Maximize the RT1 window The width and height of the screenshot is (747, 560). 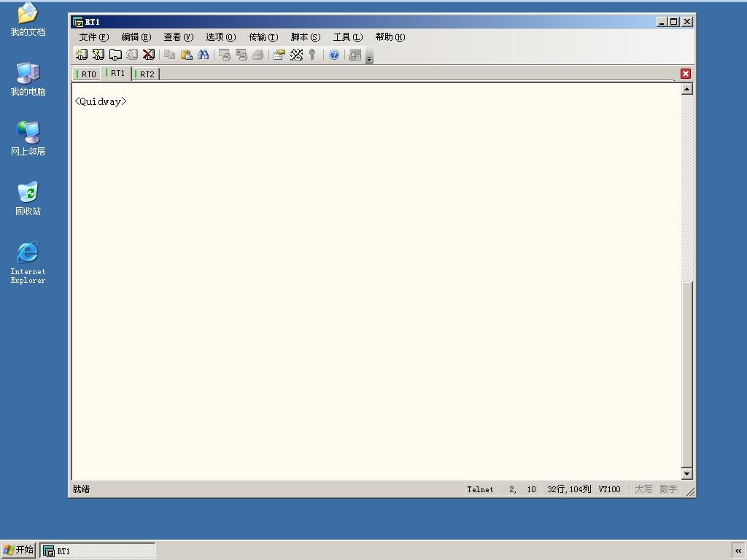(x=673, y=21)
